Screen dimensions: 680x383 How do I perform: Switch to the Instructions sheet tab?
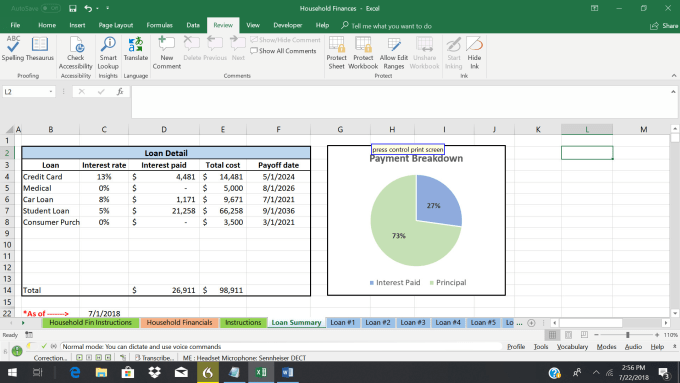243,322
